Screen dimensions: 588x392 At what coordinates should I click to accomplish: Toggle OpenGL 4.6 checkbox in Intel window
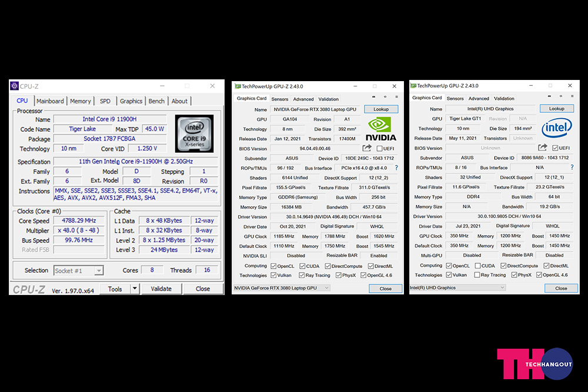pos(539,274)
